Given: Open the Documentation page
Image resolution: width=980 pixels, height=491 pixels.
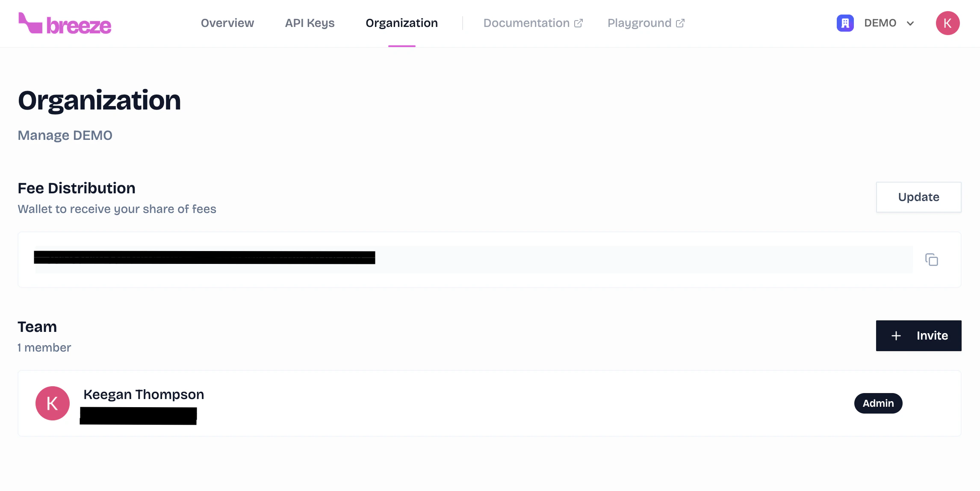Looking at the screenshot, I should click(527, 23).
